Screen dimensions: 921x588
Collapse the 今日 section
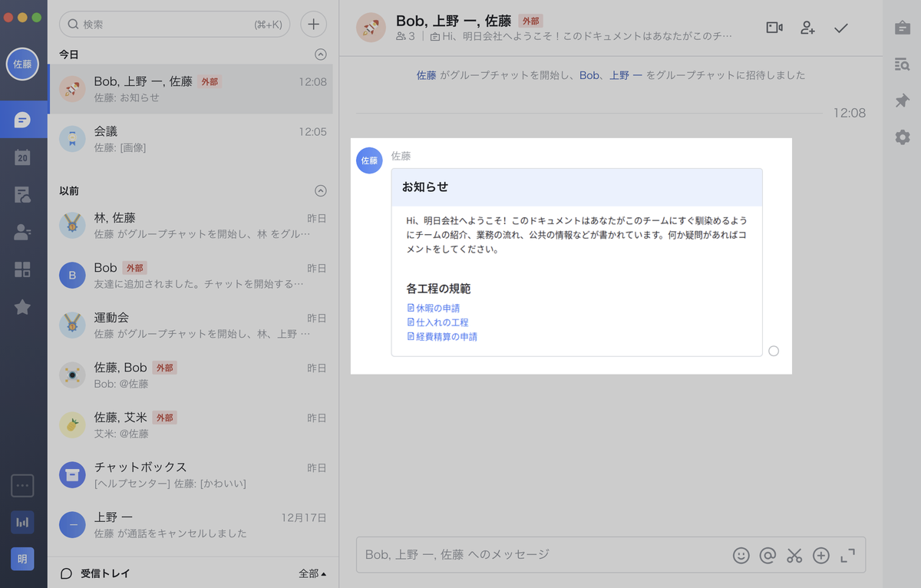tap(321, 55)
